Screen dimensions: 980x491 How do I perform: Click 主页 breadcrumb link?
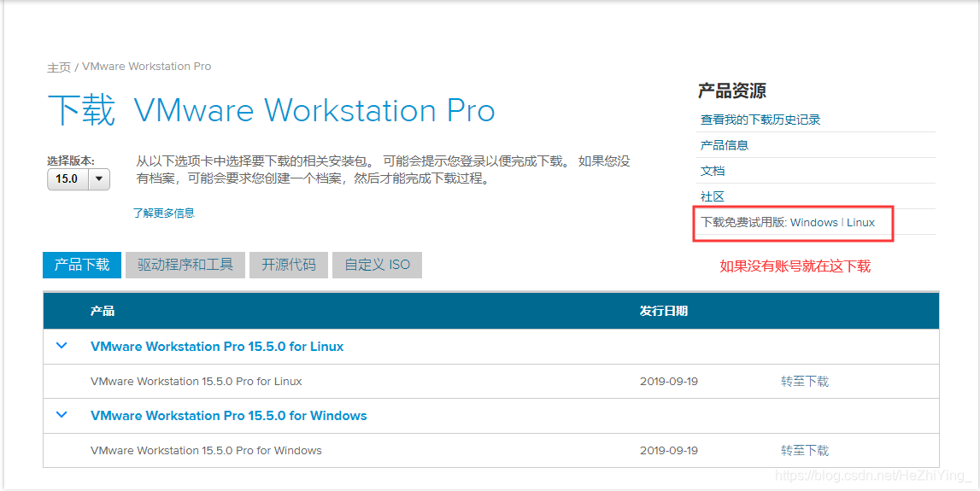59,67
